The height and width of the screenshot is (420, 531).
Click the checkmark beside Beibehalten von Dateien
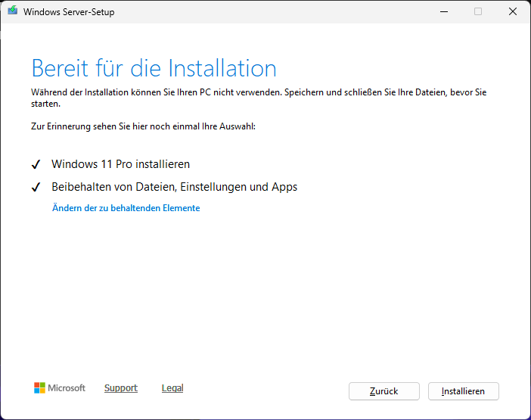[x=36, y=187]
